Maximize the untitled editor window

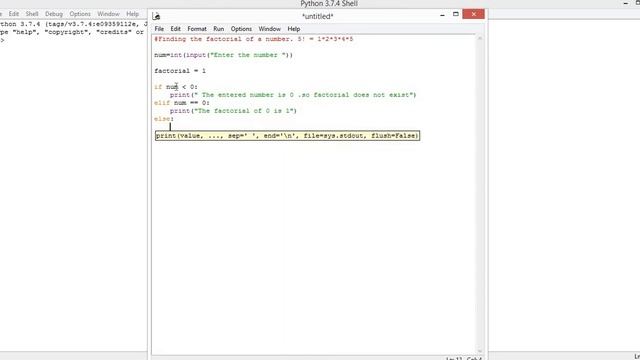click(x=456, y=14)
